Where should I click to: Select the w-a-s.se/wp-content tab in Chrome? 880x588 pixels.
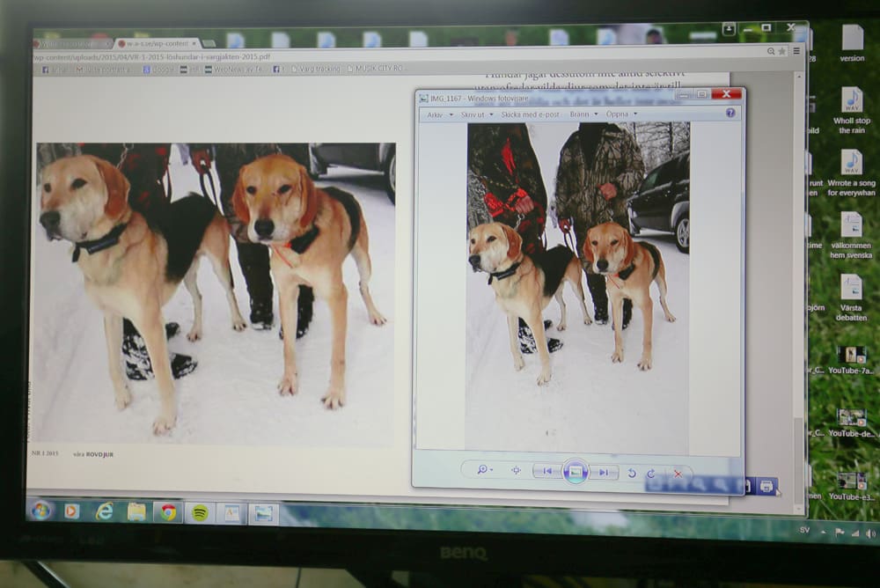156,43
